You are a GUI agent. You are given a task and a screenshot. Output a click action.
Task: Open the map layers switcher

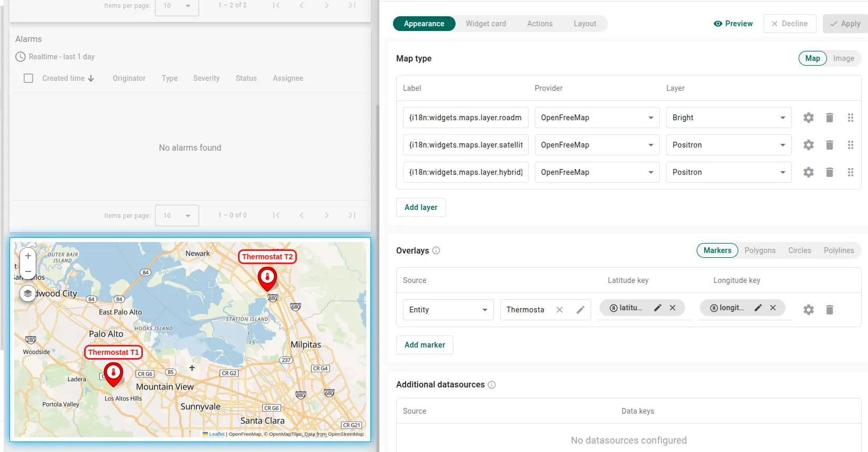28,293
